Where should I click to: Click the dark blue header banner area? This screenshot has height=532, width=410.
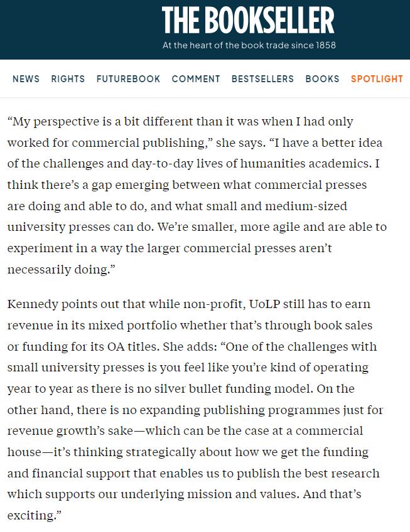pos(75,28)
